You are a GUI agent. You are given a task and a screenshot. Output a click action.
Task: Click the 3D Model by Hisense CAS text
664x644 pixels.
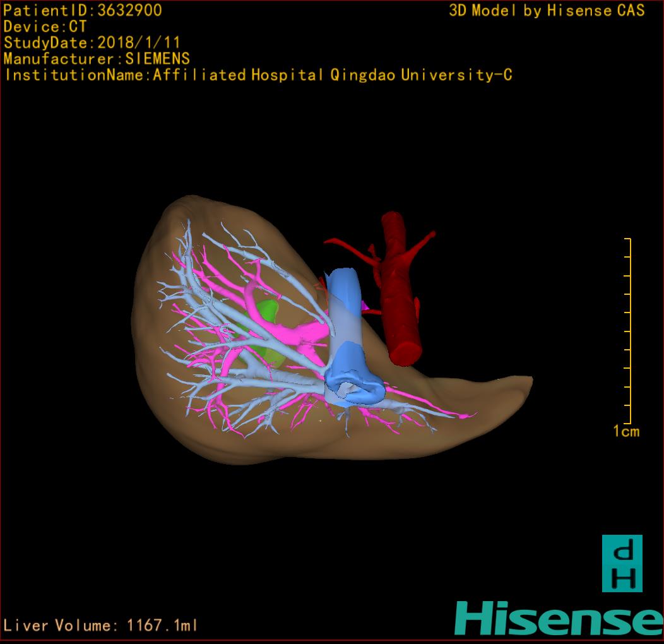(547, 10)
